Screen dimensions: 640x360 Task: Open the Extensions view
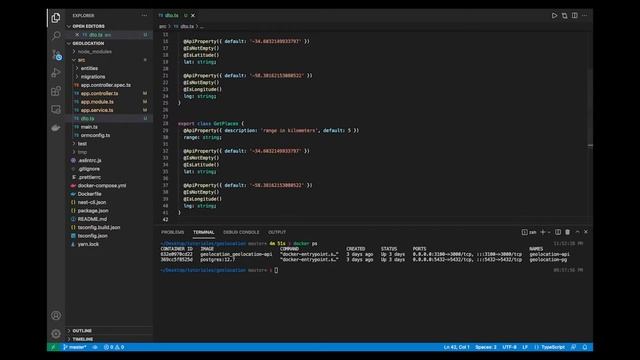pos(56,91)
